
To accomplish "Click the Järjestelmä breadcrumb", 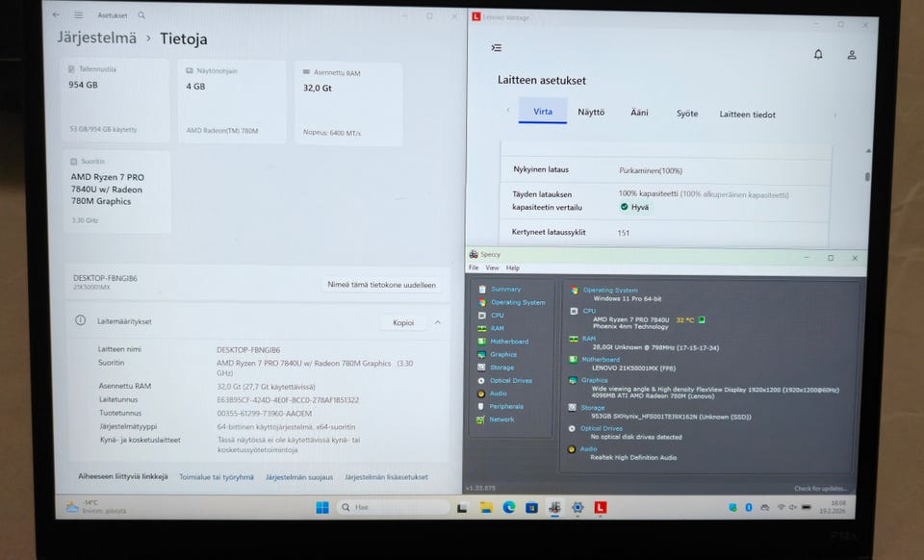I will tap(96, 38).
